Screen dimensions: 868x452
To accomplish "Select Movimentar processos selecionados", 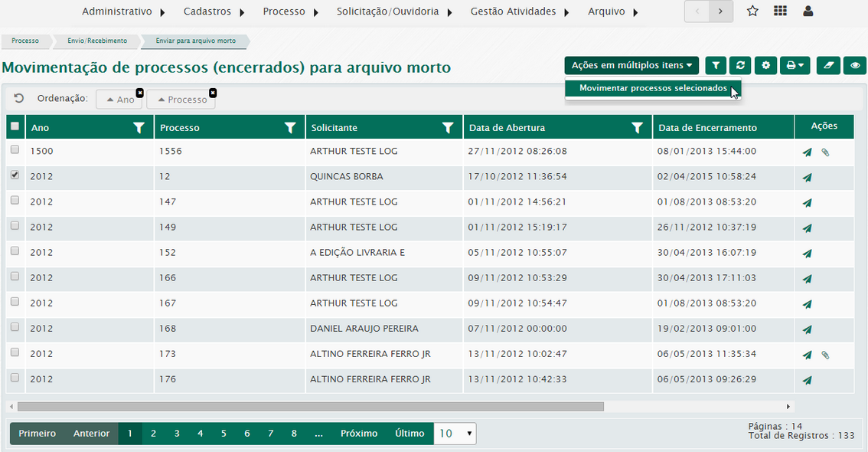I will point(653,88).
